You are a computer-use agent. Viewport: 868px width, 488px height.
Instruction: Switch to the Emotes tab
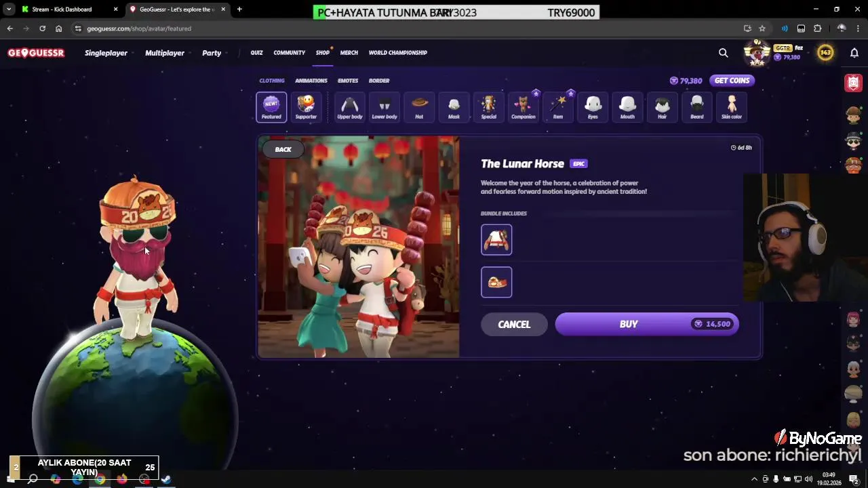[x=348, y=81]
